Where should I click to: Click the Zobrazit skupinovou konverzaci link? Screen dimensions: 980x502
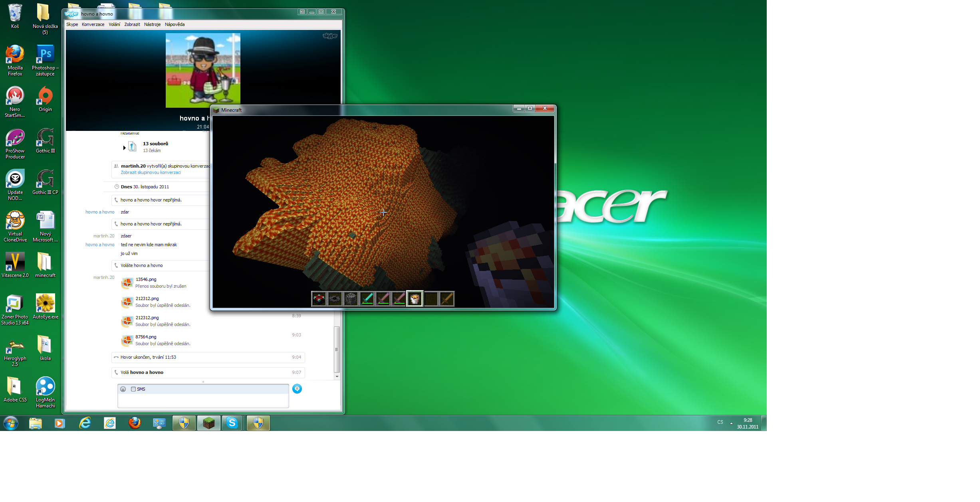point(151,172)
